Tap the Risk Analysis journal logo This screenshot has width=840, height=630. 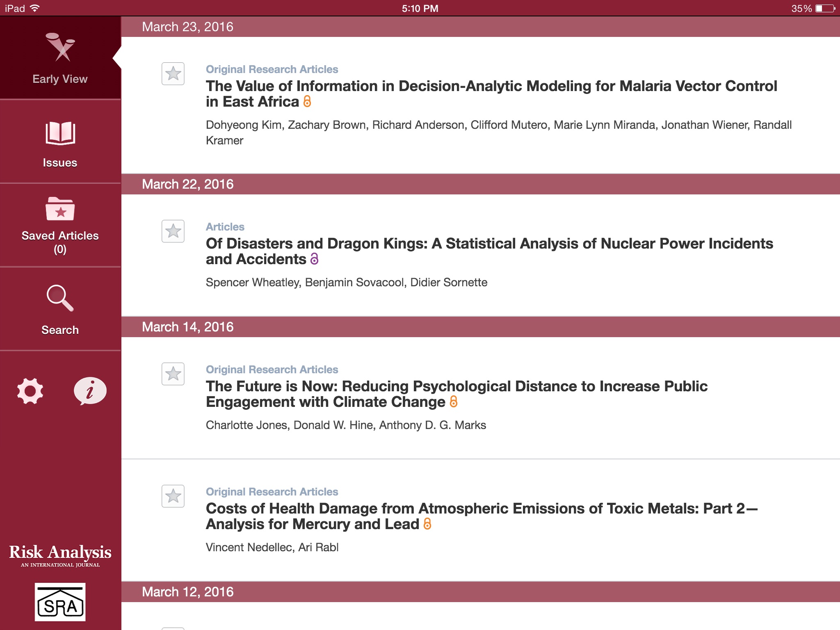(60, 555)
